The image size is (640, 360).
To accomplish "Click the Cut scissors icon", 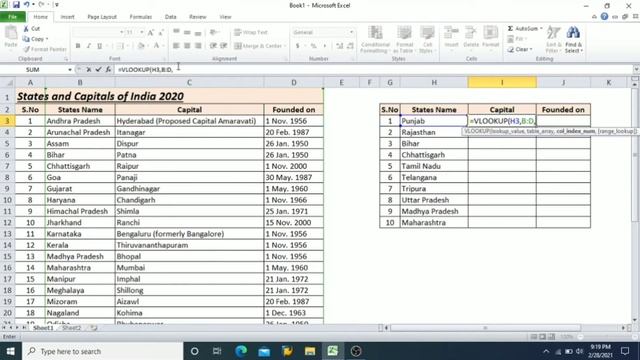I will click(x=27, y=29).
